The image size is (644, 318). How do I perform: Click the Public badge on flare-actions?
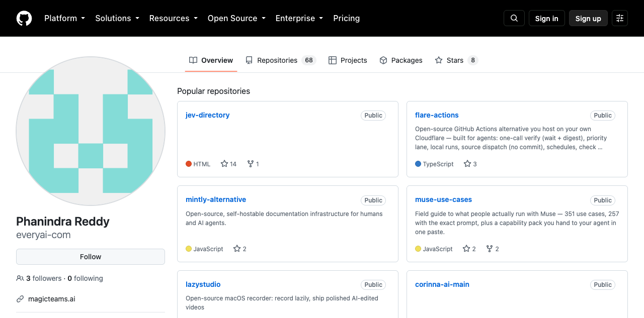click(x=603, y=116)
